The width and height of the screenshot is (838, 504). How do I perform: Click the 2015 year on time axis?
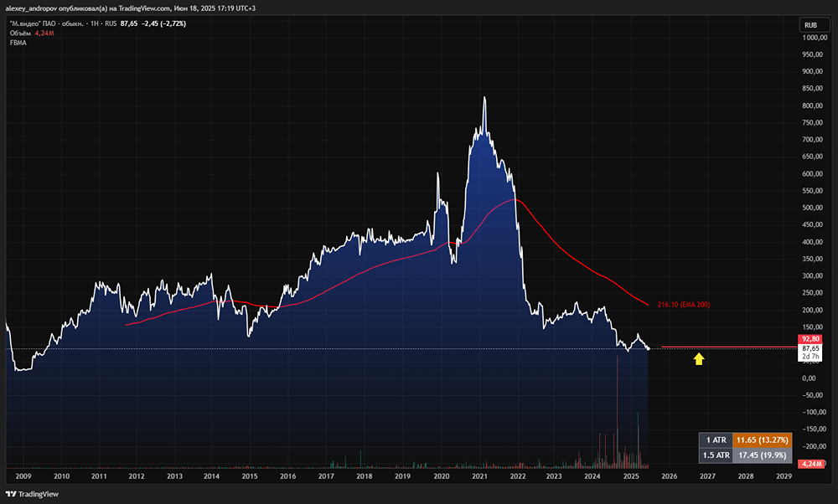coord(250,476)
